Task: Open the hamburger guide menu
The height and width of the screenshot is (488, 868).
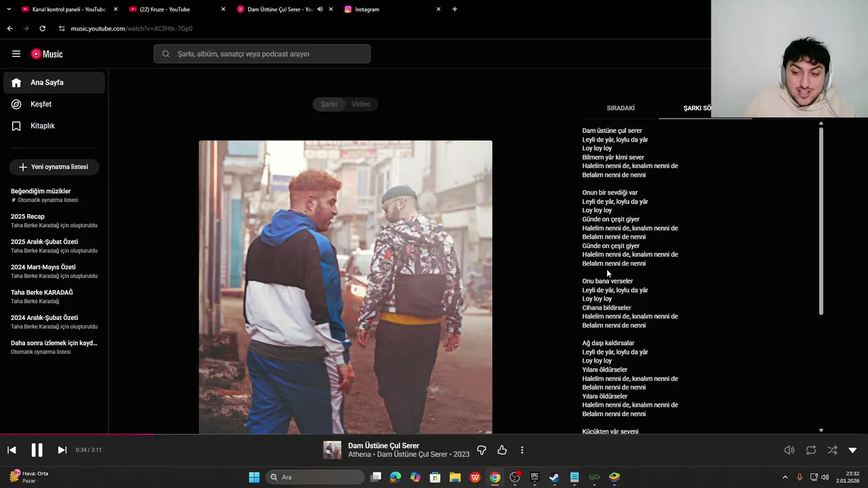Action: tap(16, 54)
